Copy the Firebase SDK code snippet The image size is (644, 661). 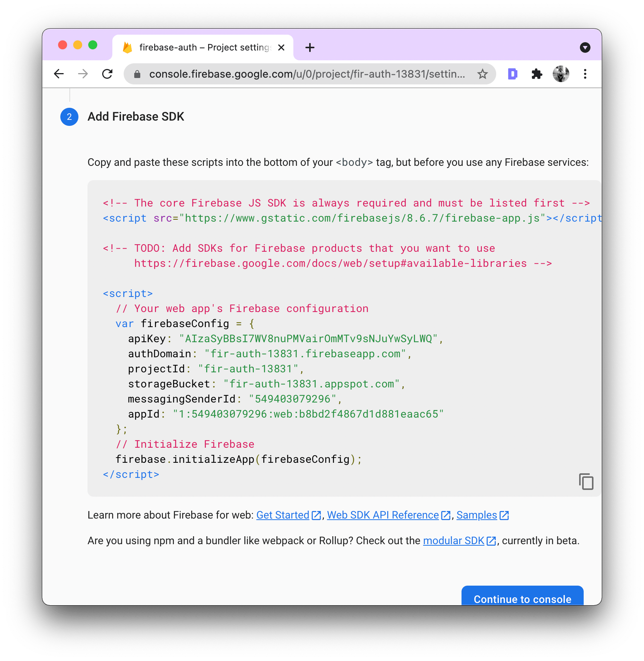(x=586, y=482)
